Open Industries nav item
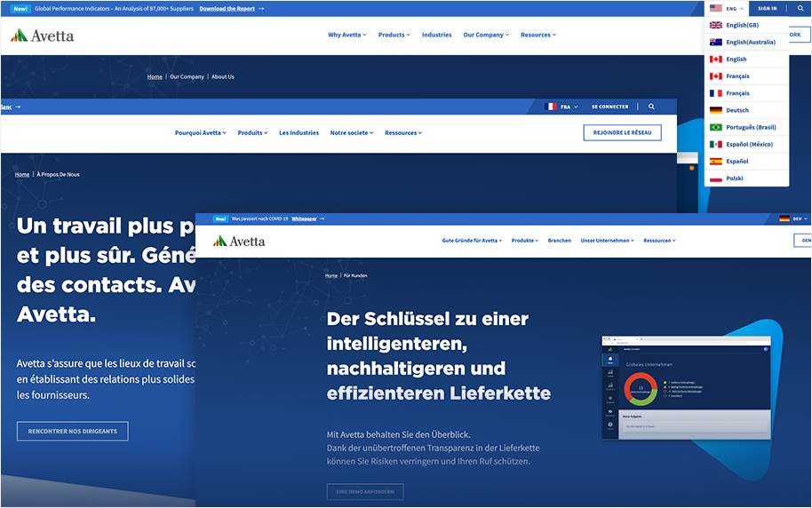This screenshot has width=812, height=508. click(x=436, y=35)
